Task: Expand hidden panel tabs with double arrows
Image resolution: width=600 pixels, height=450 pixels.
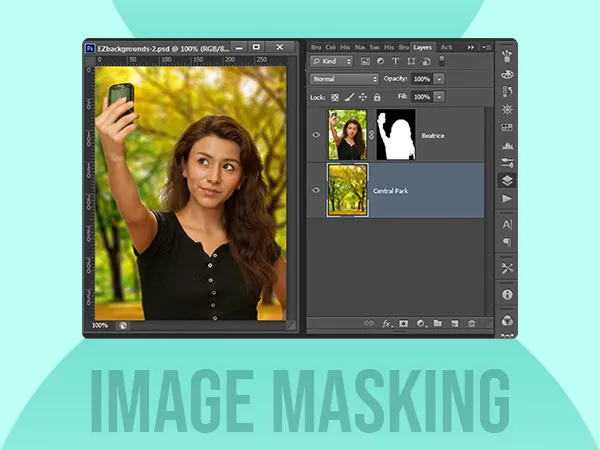Action: click(471, 47)
